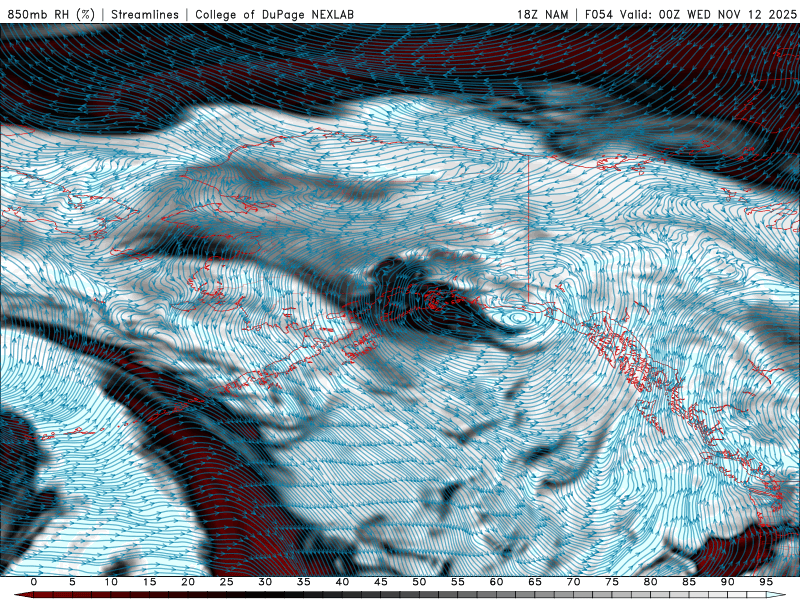800x600 pixels.
Task: Select the "85" tick label on the scale
Action: [x=689, y=582]
